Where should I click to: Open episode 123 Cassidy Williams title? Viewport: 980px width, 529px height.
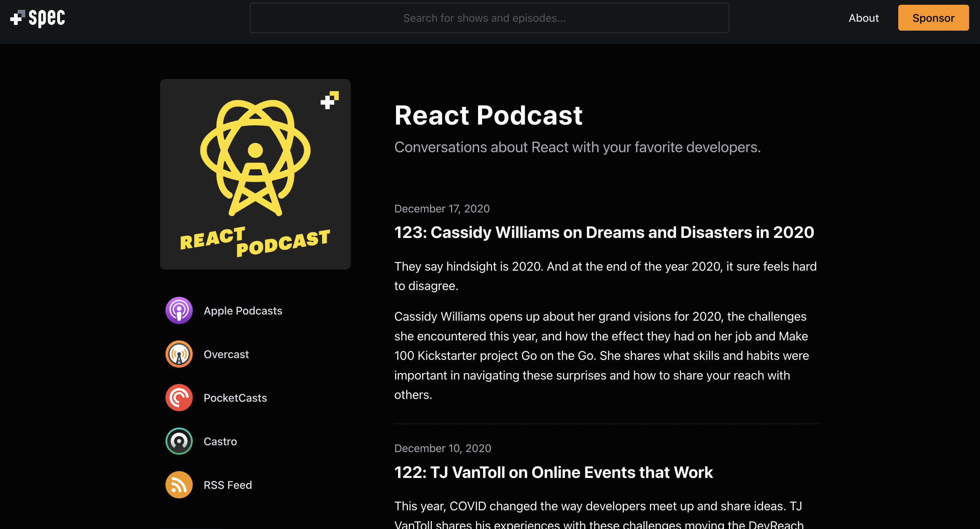point(604,233)
